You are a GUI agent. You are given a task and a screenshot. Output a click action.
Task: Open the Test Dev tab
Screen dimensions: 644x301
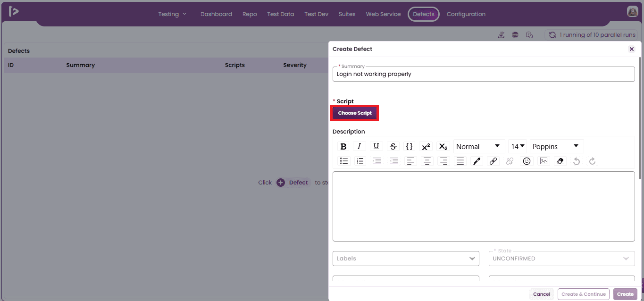pos(316,14)
